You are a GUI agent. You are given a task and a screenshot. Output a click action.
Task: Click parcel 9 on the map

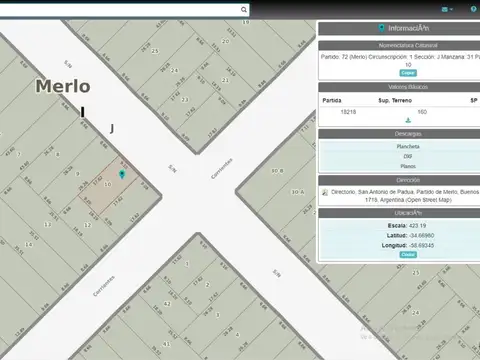pos(78,174)
